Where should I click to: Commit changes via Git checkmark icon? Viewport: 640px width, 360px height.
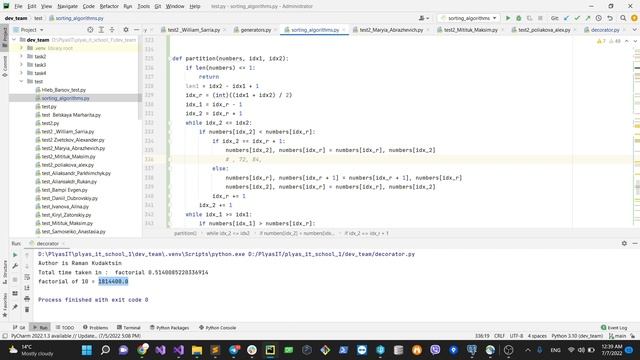click(x=577, y=18)
